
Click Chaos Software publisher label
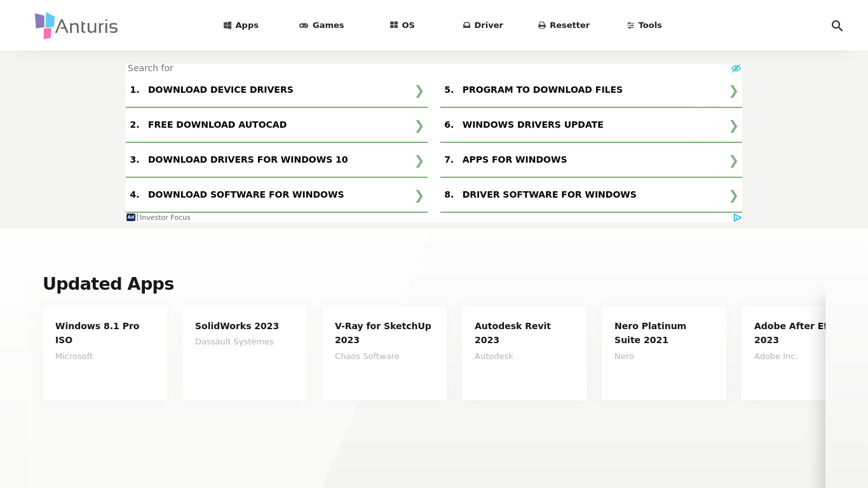(367, 356)
